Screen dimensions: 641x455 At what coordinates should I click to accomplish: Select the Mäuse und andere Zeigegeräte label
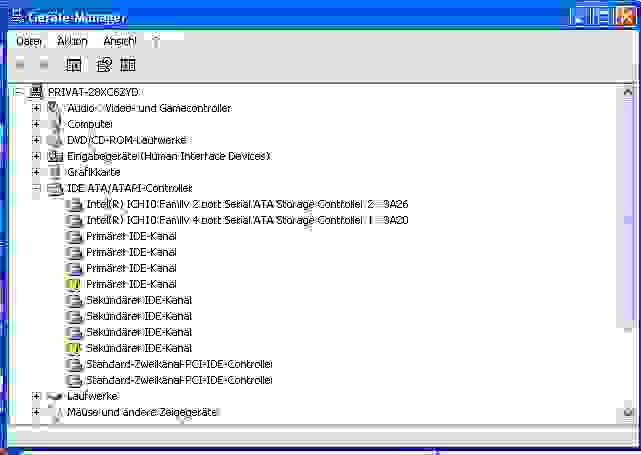[x=142, y=412]
